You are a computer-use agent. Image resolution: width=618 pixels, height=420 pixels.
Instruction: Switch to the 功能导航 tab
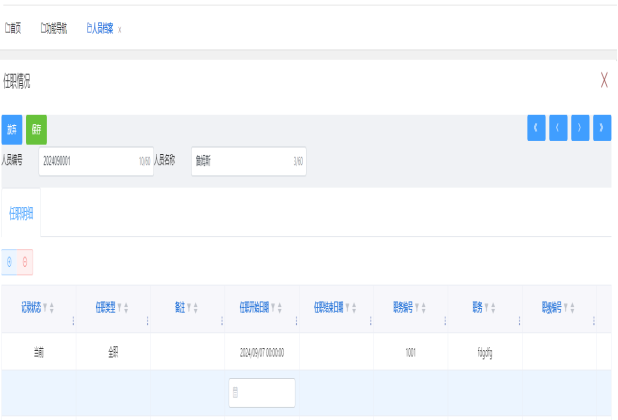click(x=54, y=28)
